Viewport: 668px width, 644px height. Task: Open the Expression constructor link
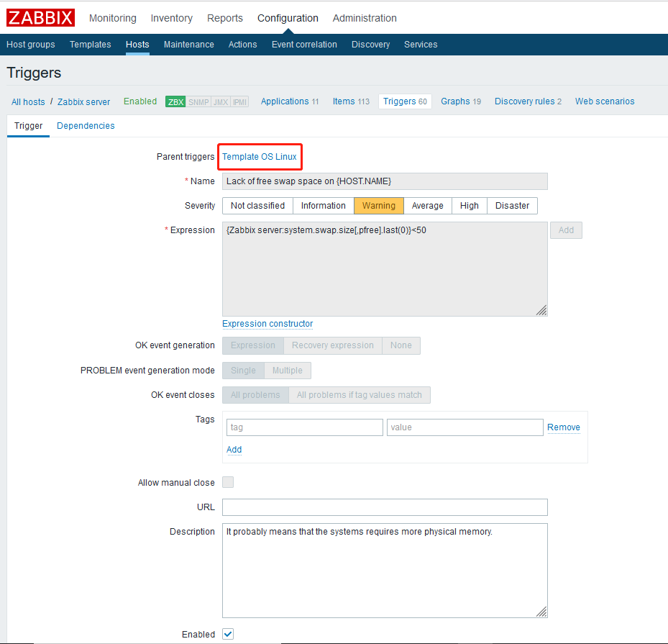(267, 324)
